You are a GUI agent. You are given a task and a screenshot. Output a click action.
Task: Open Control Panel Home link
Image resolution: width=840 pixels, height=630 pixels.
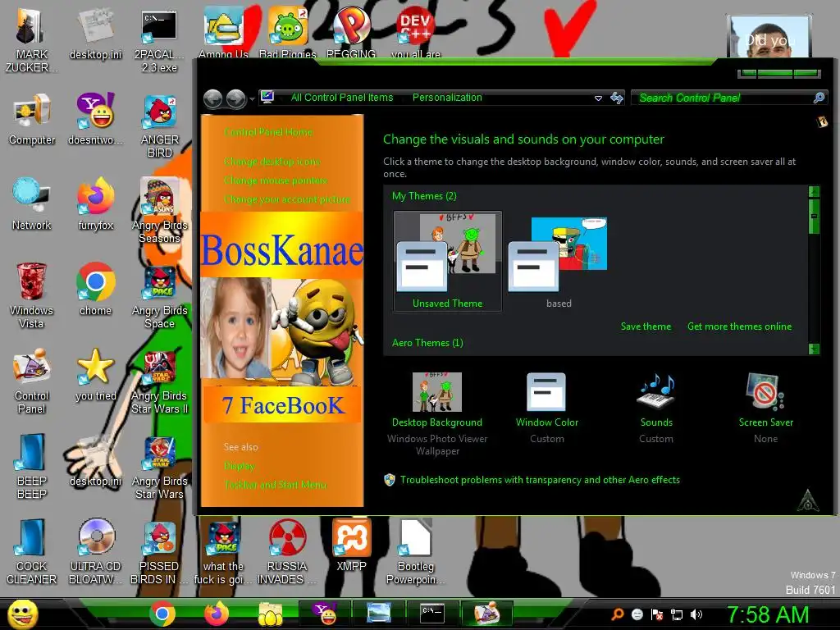268,132
